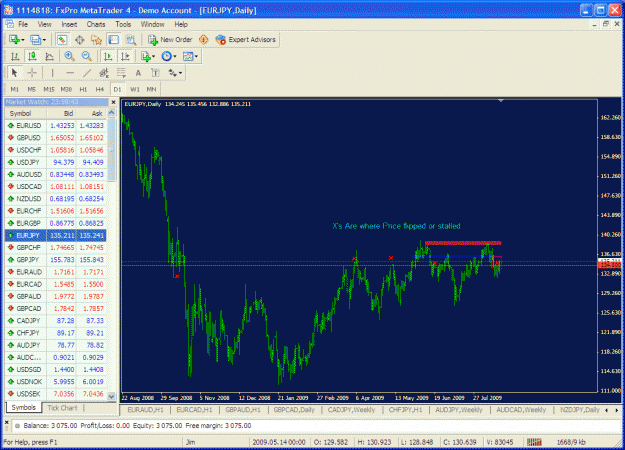This screenshot has height=450, width=625.
Task: Expand the Templates dropdown arrow
Action: coord(196,57)
